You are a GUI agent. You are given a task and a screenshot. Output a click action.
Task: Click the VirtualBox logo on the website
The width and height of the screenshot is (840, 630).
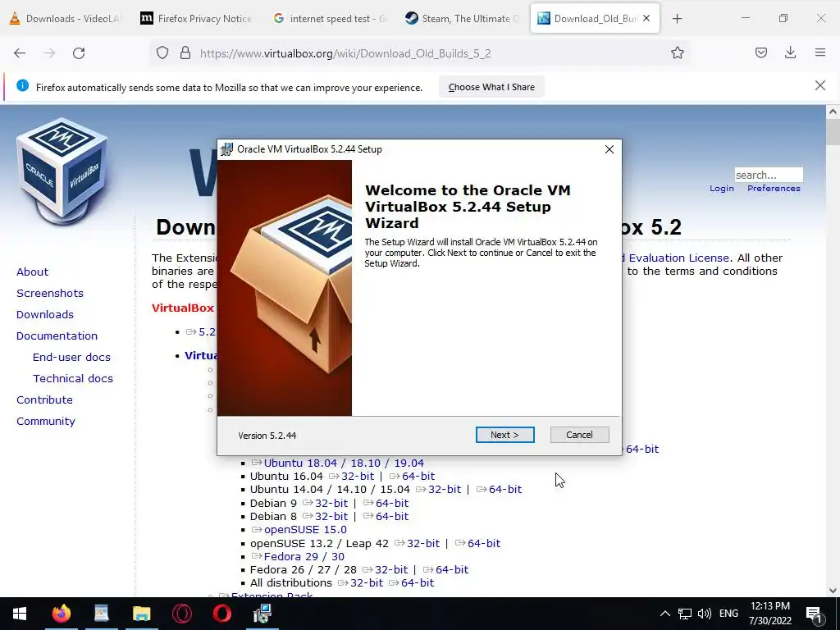coord(62,171)
